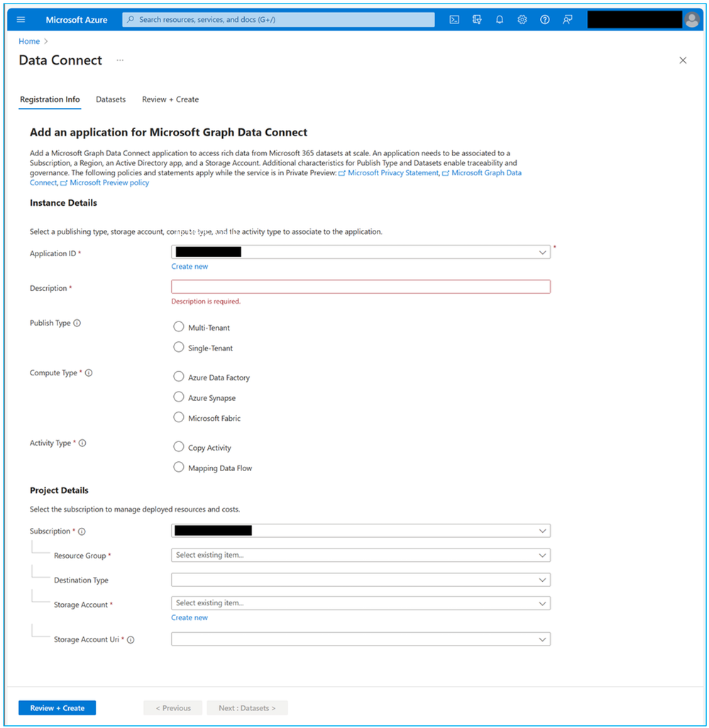The width and height of the screenshot is (709, 728).
Task: Click Create new under Application ID
Action: [x=189, y=267]
